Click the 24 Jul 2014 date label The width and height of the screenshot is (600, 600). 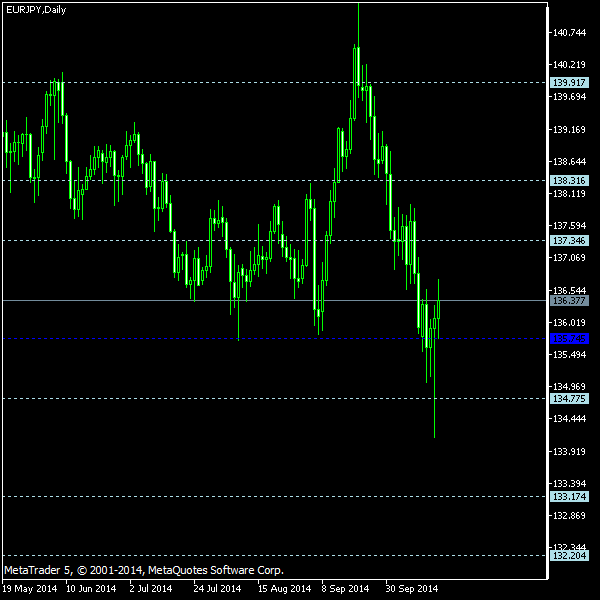point(217,589)
